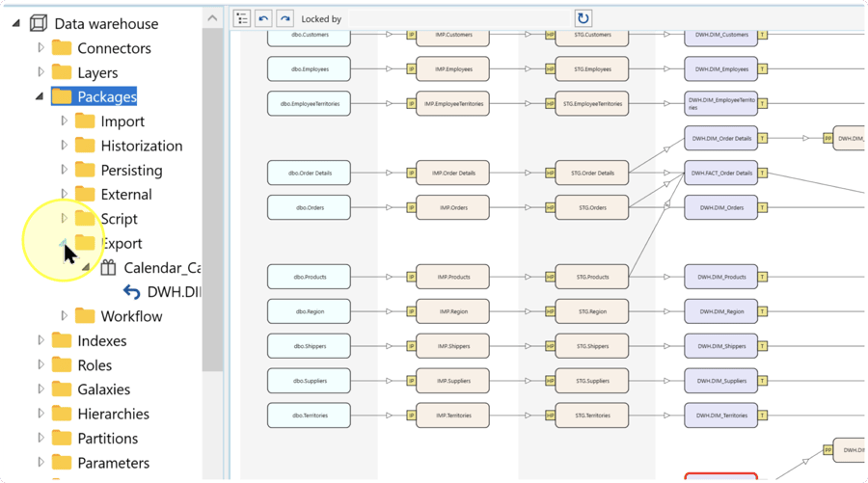
Task: Expand the Layers folder
Action: point(41,72)
